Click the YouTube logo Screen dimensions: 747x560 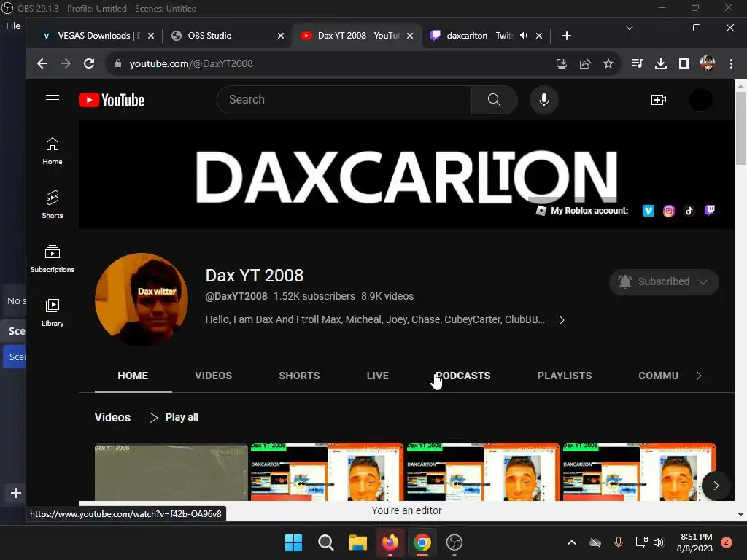point(112,100)
